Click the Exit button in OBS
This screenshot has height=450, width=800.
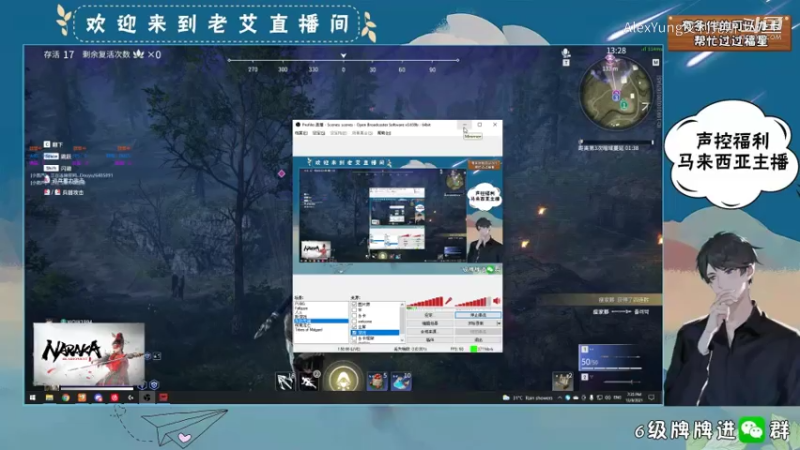coord(478,340)
